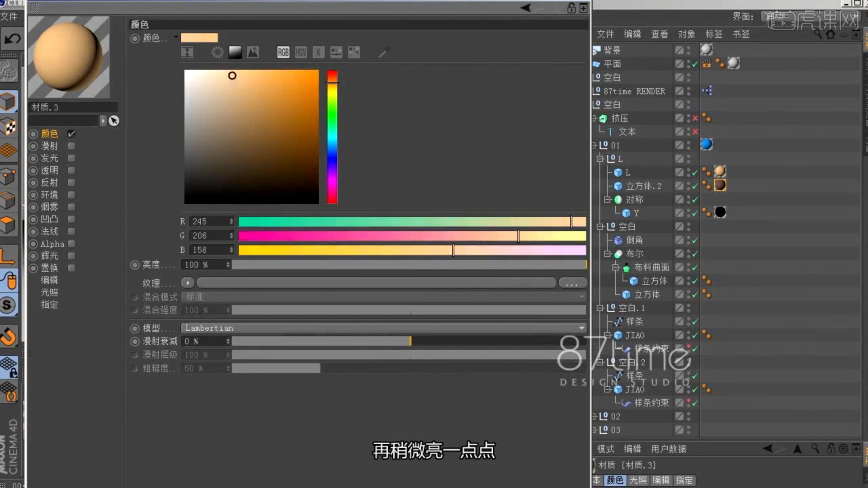Open the image-based color picker
The width and height of the screenshot is (868, 488).
[253, 52]
